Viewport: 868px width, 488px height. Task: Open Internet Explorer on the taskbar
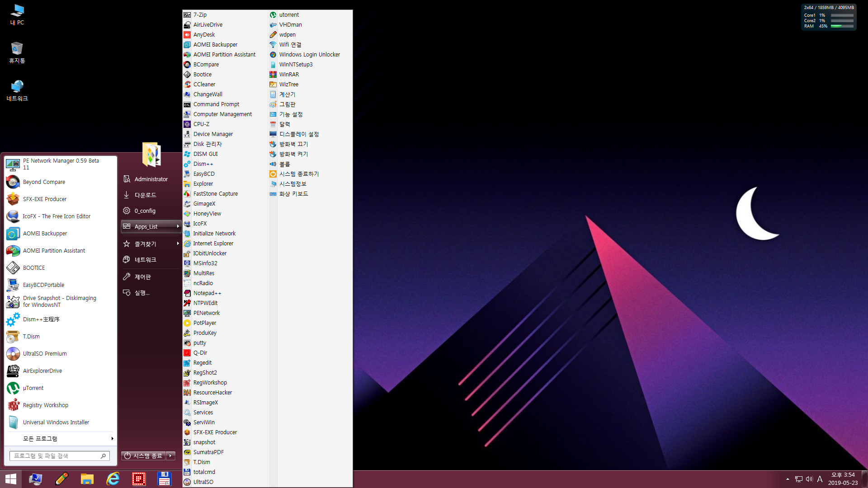(113, 479)
